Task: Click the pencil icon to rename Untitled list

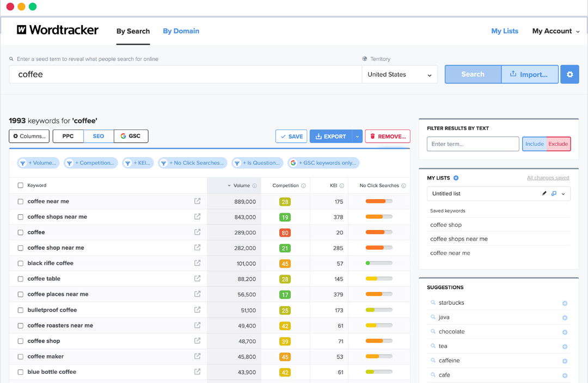Action: click(544, 194)
